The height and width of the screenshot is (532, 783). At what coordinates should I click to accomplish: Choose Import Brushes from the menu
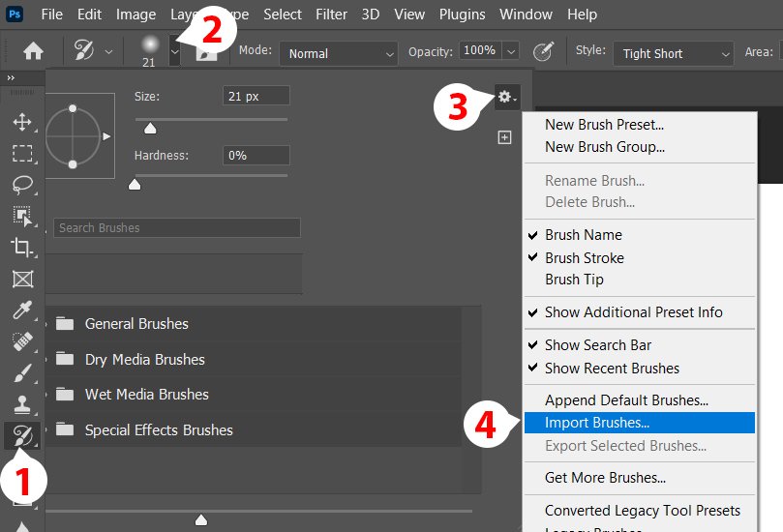pos(596,423)
